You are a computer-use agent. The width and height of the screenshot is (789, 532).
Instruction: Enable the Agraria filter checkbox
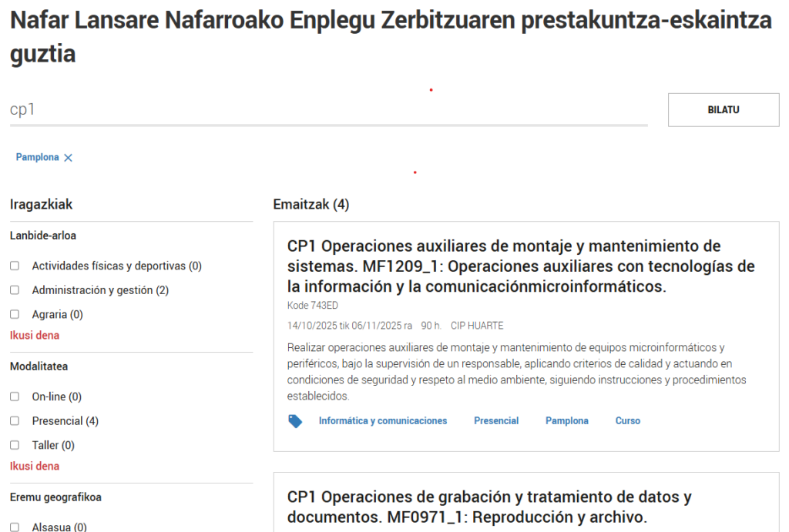point(15,314)
